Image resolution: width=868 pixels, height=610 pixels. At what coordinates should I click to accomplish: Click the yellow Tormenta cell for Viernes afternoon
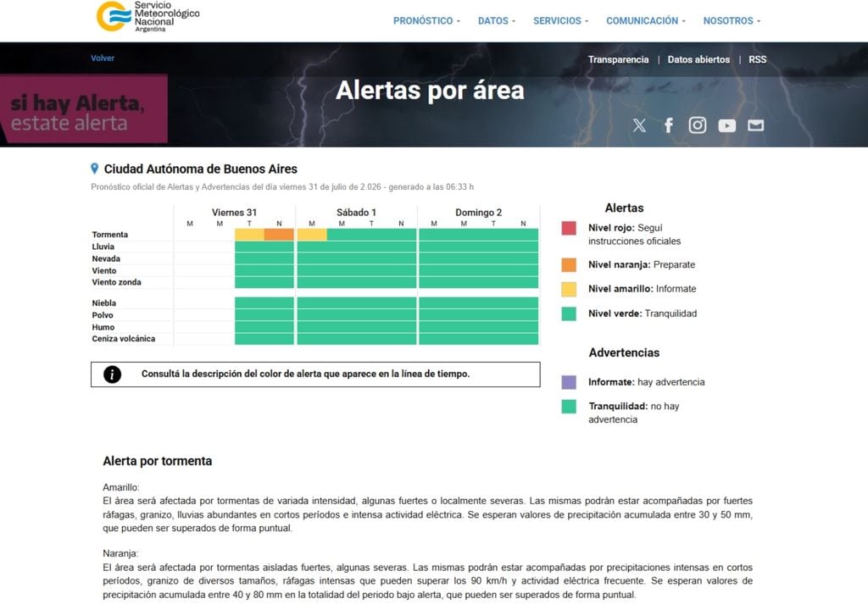(250, 235)
